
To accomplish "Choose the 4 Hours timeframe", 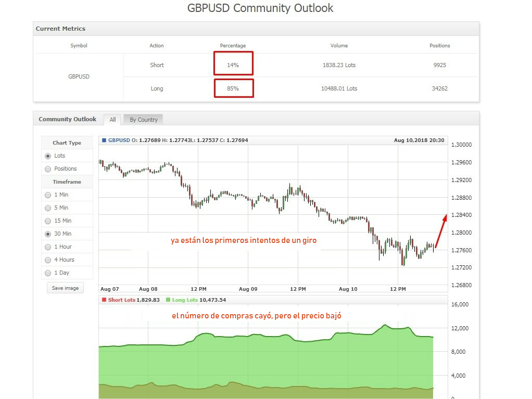I will [x=48, y=260].
